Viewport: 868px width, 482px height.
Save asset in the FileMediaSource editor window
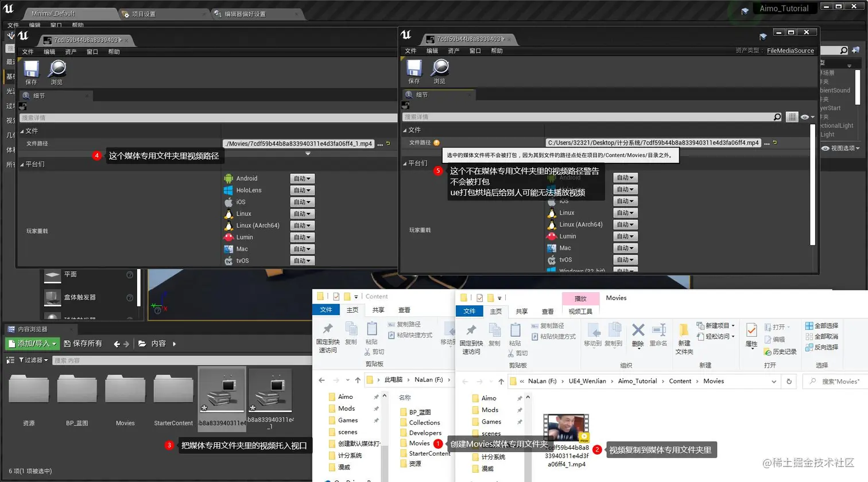pos(414,72)
